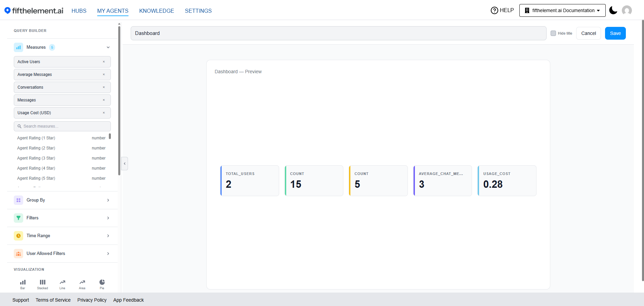Screen dimensions: 644x306
Task: Click the Cancel button
Action: pyautogui.click(x=589, y=33)
